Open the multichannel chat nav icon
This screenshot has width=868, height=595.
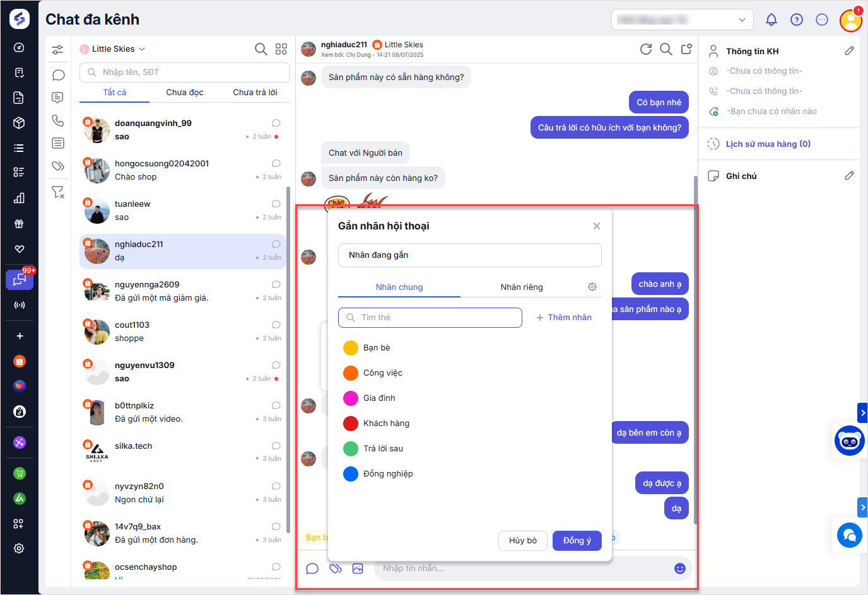click(20, 280)
